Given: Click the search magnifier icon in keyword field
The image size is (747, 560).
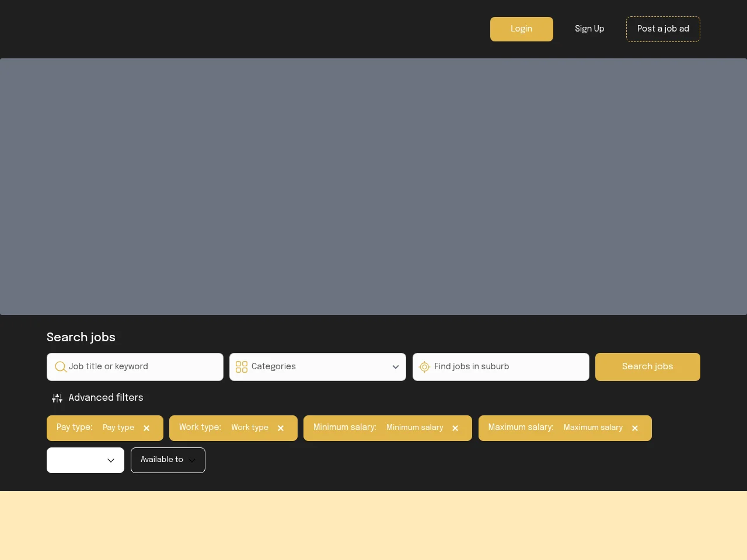Looking at the screenshot, I should (x=61, y=367).
